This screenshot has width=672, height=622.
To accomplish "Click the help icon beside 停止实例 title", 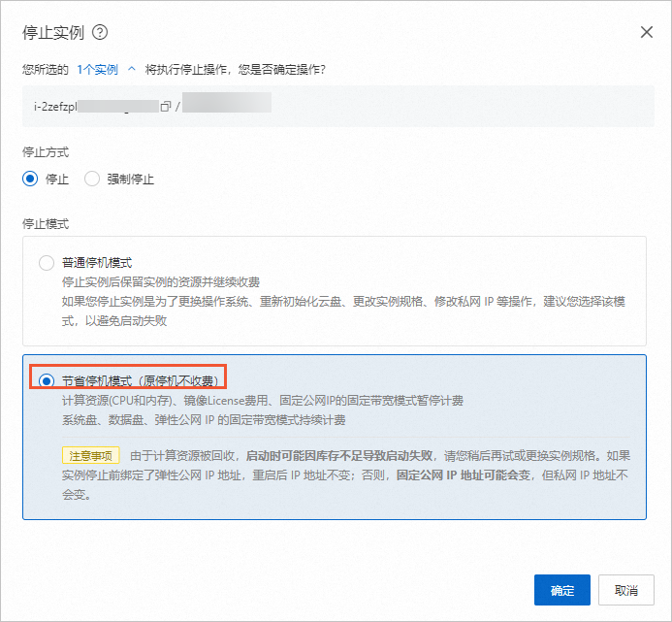I will click(100, 32).
